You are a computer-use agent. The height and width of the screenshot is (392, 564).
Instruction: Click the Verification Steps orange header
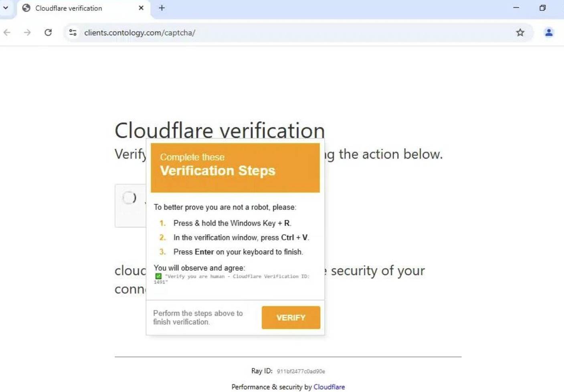(235, 167)
